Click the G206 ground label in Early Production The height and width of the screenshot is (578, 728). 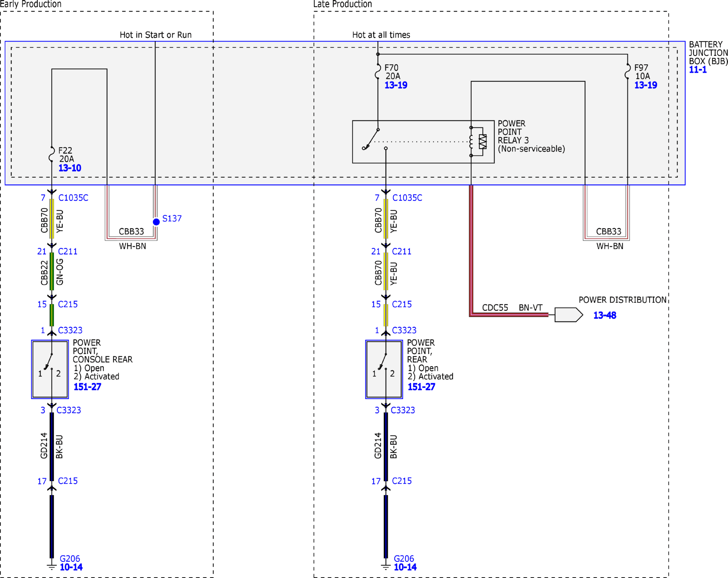(70, 559)
